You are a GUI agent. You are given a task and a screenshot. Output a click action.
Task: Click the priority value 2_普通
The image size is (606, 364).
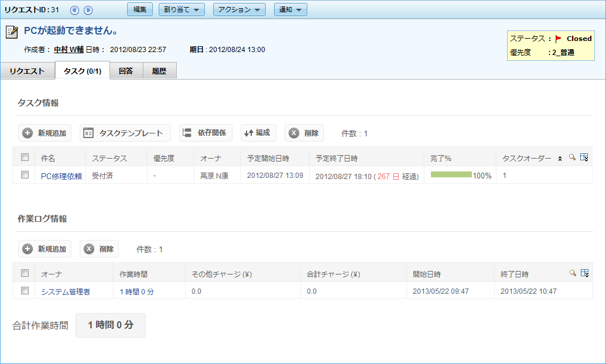[563, 53]
